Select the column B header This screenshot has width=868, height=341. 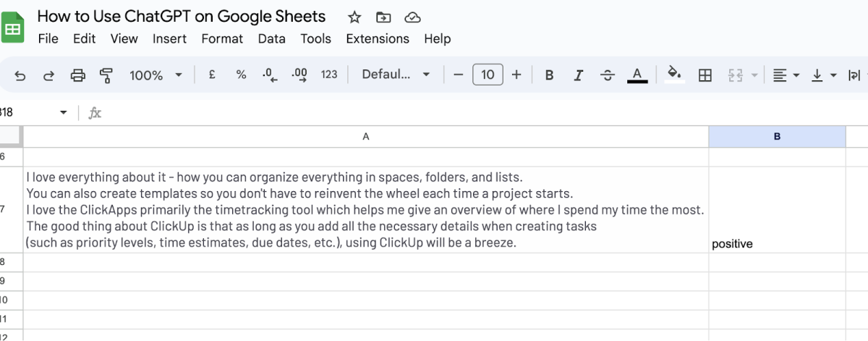777,136
